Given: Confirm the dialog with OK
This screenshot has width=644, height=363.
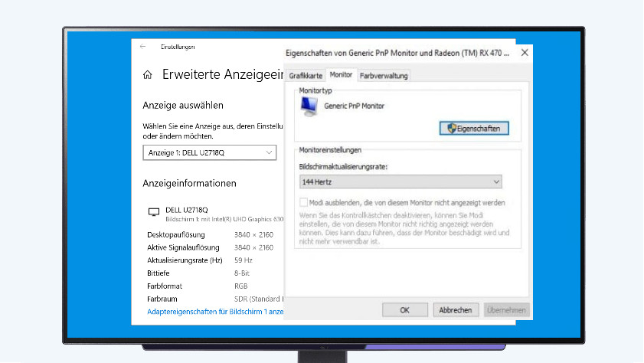Looking at the screenshot, I should pyautogui.click(x=404, y=310).
